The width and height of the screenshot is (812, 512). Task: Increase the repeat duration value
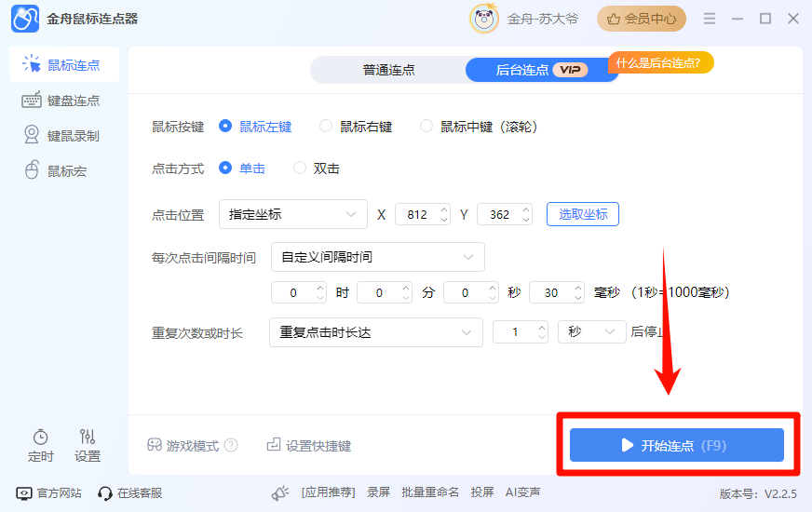coord(542,327)
